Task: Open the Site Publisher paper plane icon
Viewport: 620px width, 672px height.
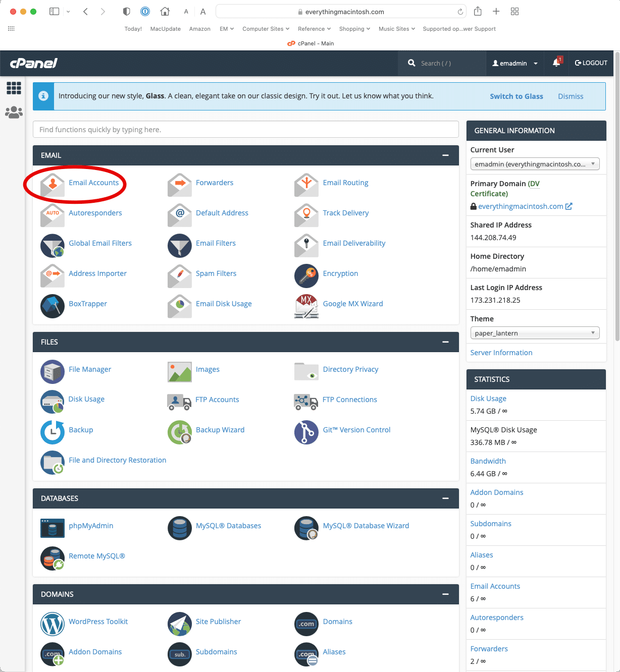Action: click(180, 624)
